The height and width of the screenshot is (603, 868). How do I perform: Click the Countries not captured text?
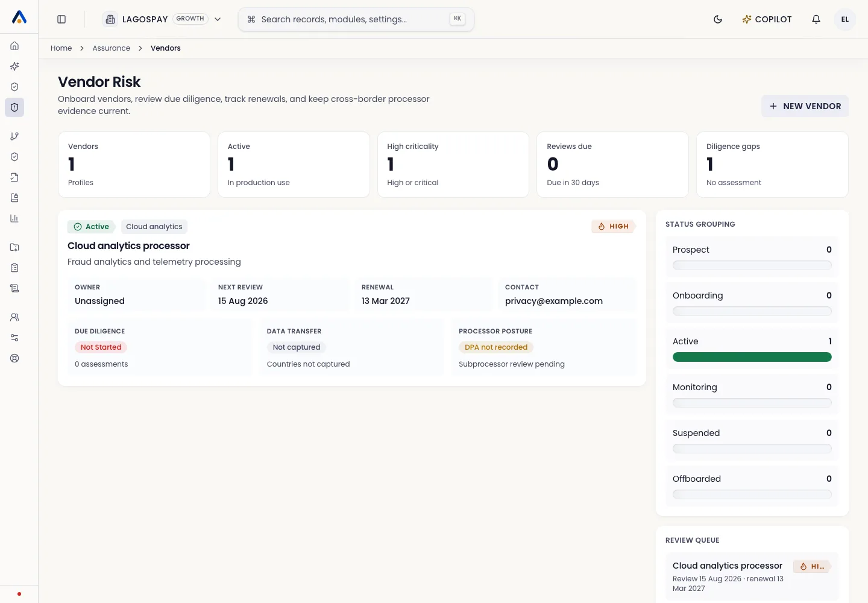tap(309, 364)
